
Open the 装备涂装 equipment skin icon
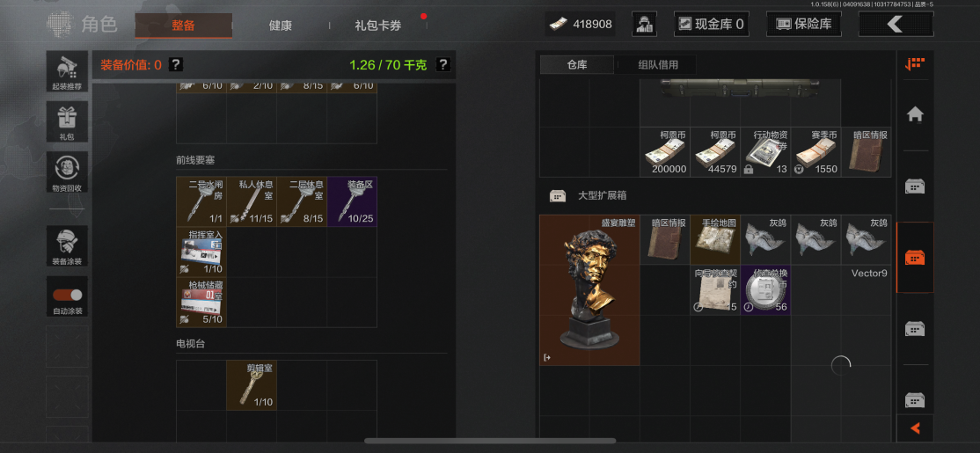tap(67, 246)
